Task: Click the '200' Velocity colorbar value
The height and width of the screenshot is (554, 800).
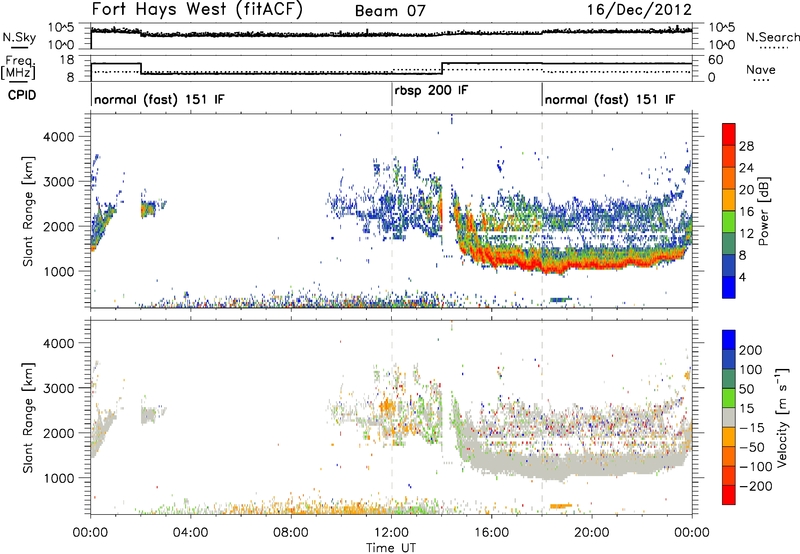Action: click(751, 350)
